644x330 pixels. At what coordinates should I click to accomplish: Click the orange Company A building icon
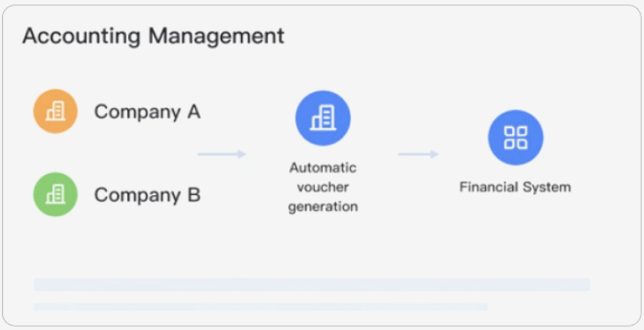coord(55,112)
